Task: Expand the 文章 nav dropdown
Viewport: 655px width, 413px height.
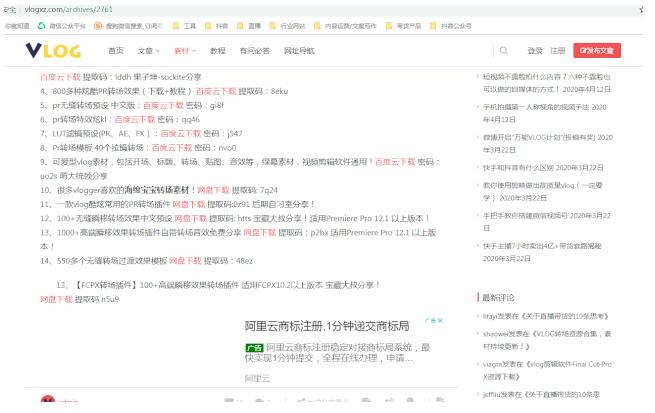Action: click(x=148, y=51)
